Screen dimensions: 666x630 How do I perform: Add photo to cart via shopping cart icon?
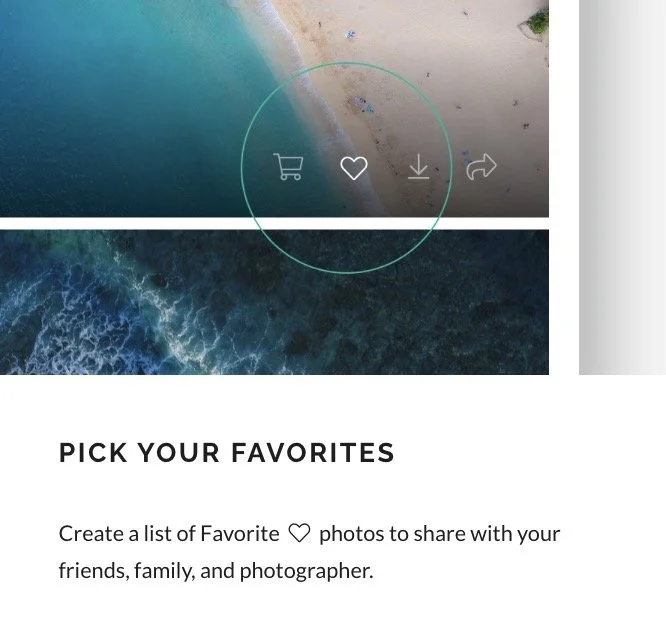coord(288,167)
